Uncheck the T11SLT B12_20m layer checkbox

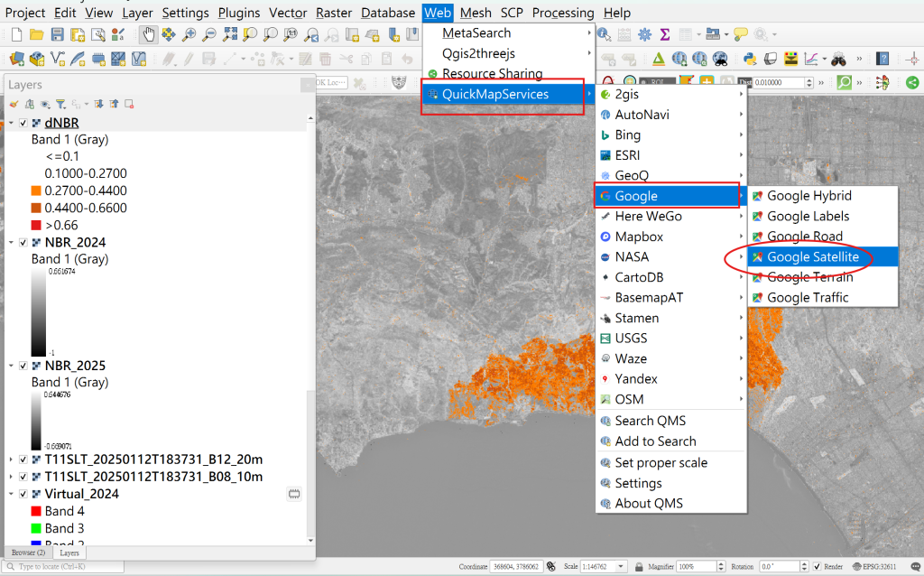[23, 460]
